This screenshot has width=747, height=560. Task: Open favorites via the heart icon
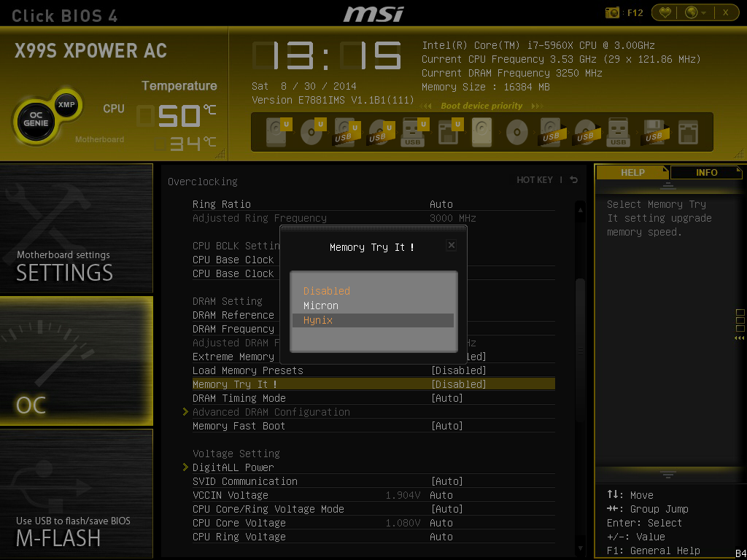665,13
